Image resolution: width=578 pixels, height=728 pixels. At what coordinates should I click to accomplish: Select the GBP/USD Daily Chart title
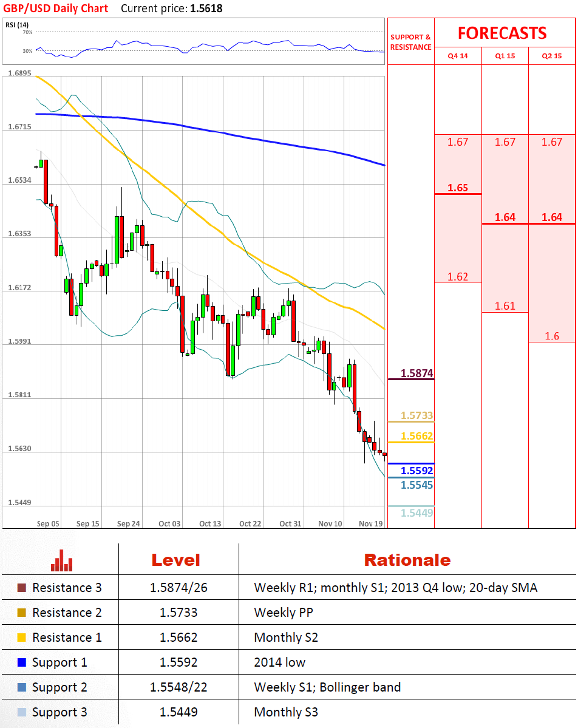click(x=56, y=9)
